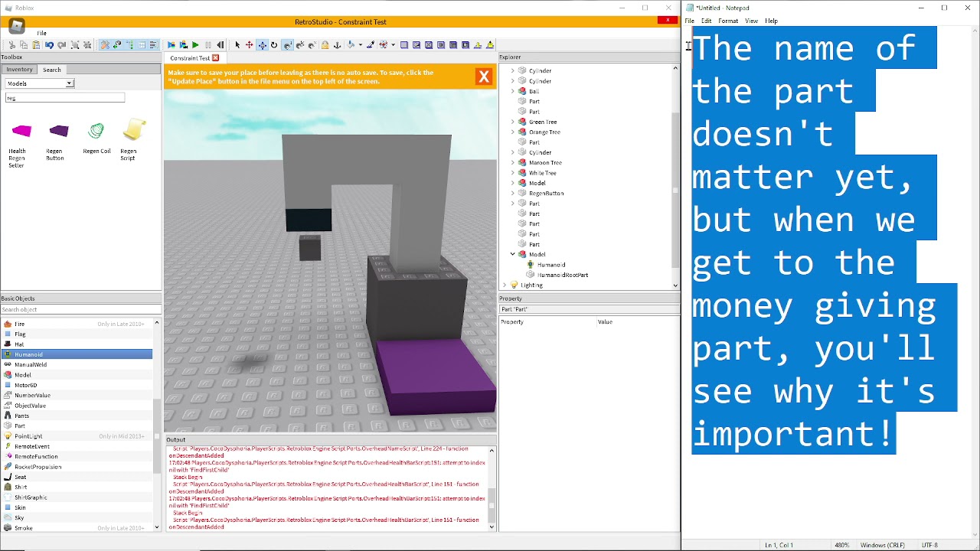
Task: Select Humanoid in Explorer tree
Action: click(x=551, y=265)
